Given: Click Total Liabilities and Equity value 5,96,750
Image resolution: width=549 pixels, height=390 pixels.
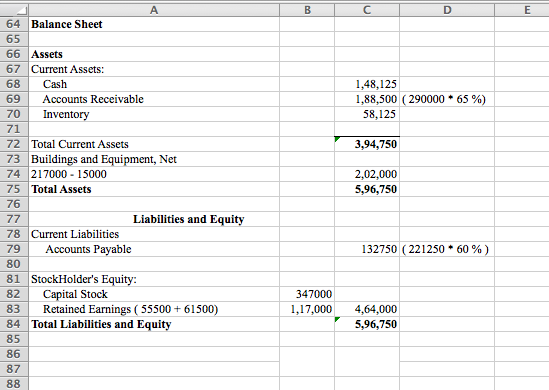Looking at the screenshot, I should pyautogui.click(x=367, y=324).
